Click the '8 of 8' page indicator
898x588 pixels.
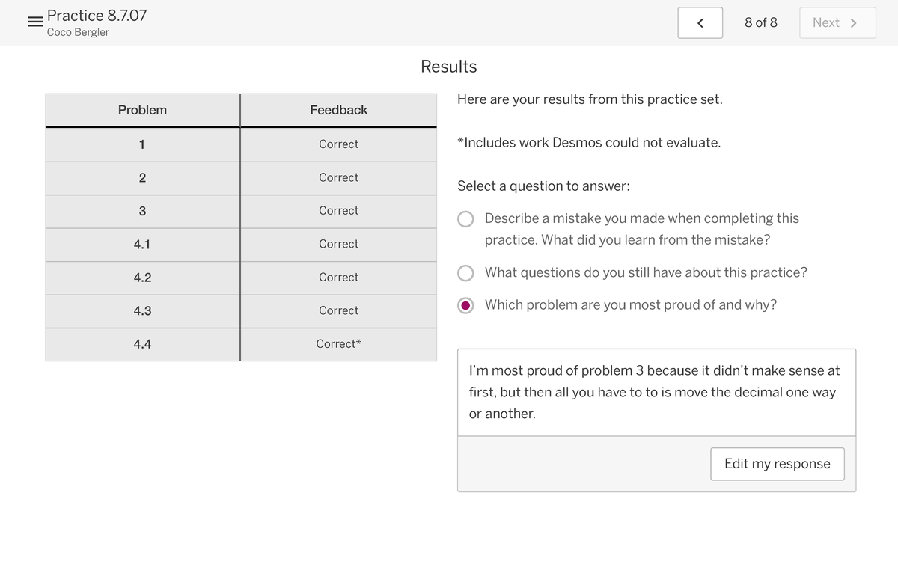point(760,22)
